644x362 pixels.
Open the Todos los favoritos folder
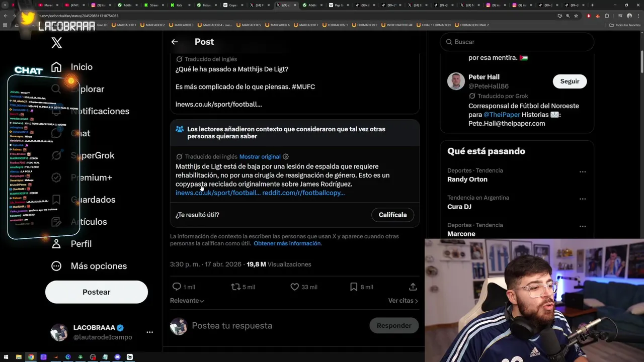625,25
